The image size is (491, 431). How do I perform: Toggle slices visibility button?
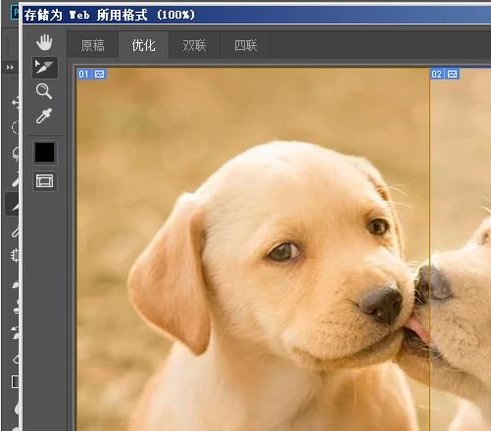44,181
